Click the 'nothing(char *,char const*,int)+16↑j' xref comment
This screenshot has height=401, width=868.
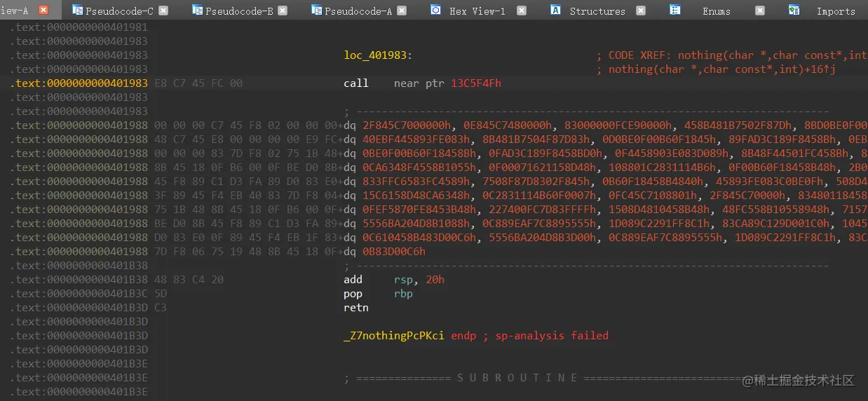coord(721,69)
